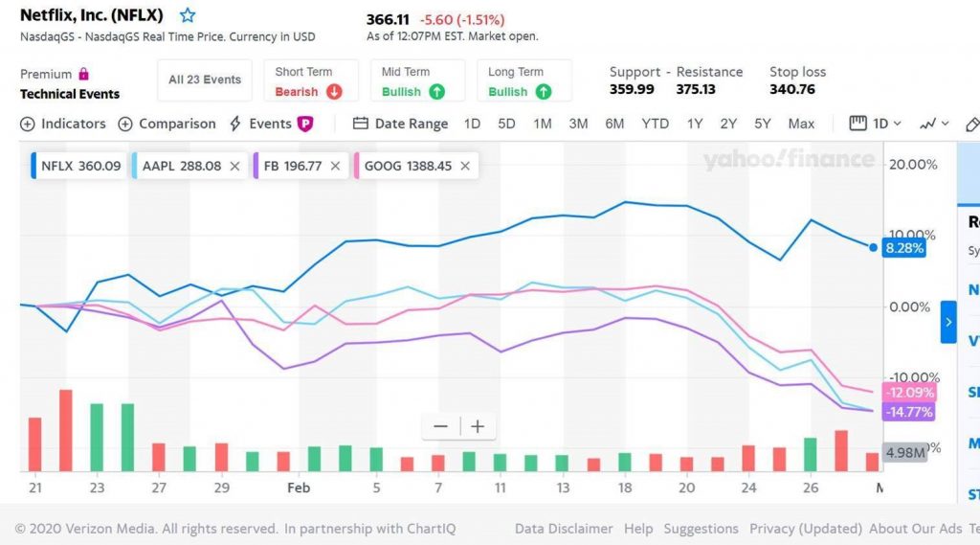Click the Comparison plus icon
This screenshot has height=545, width=980.
tap(125, 124)
